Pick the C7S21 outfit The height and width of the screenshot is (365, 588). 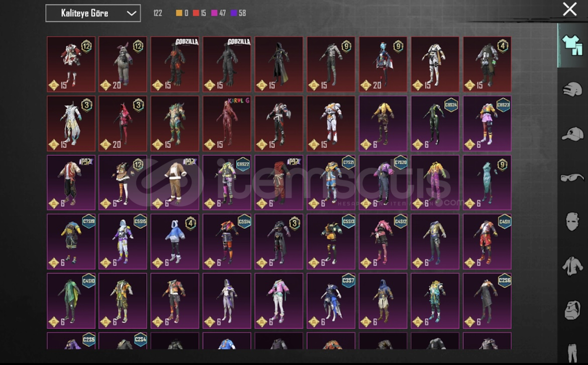(x=331, y=182)
